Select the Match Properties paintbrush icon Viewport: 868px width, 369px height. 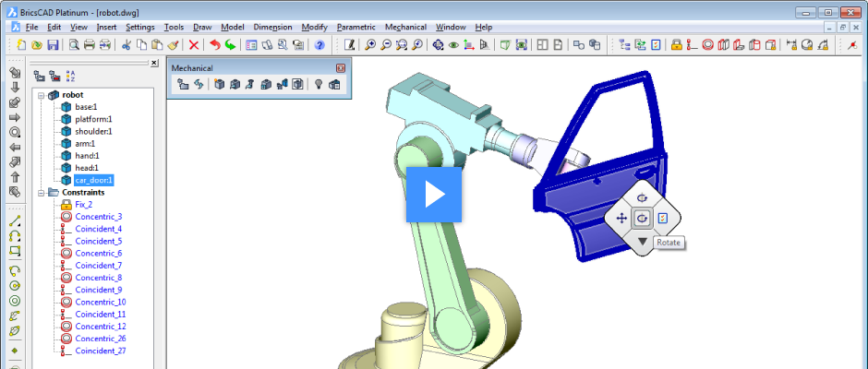point(173,45)
